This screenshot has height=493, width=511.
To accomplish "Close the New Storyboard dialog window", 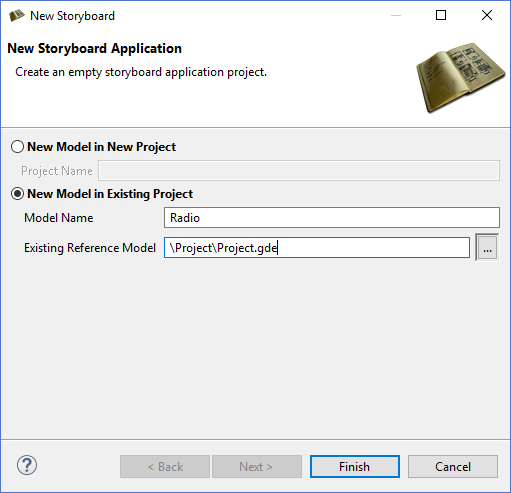I will (x=487, y=15).
